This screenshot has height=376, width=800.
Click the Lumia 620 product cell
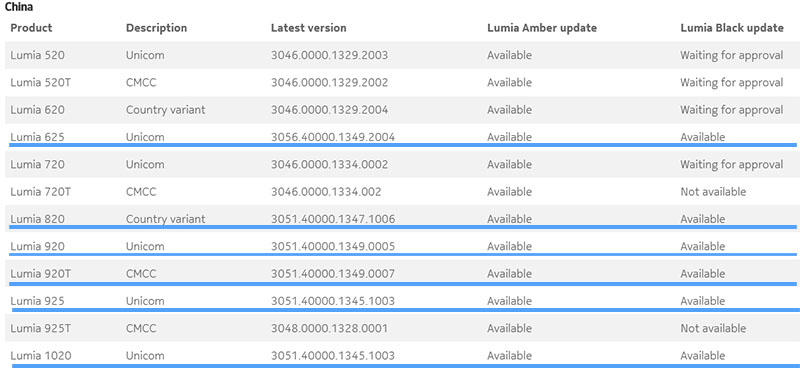tap(38, 110)
